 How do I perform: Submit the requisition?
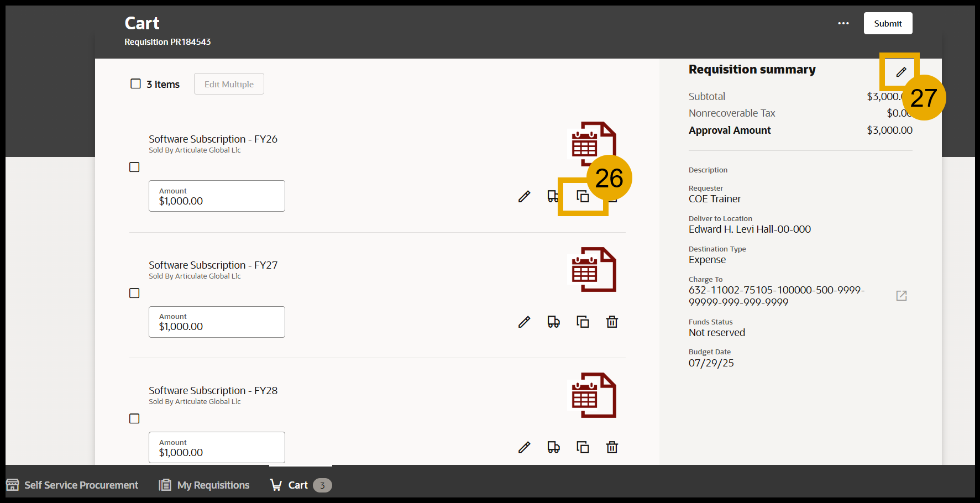(x=888, y=23)
